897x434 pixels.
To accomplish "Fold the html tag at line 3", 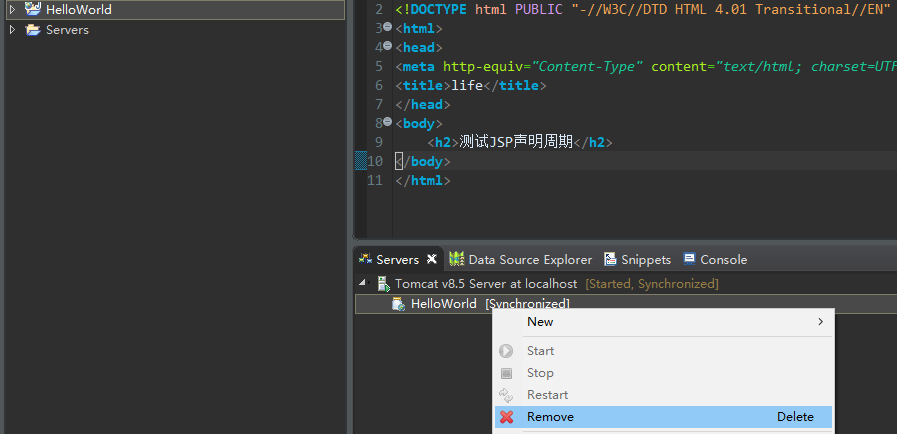I will (387, 27).
